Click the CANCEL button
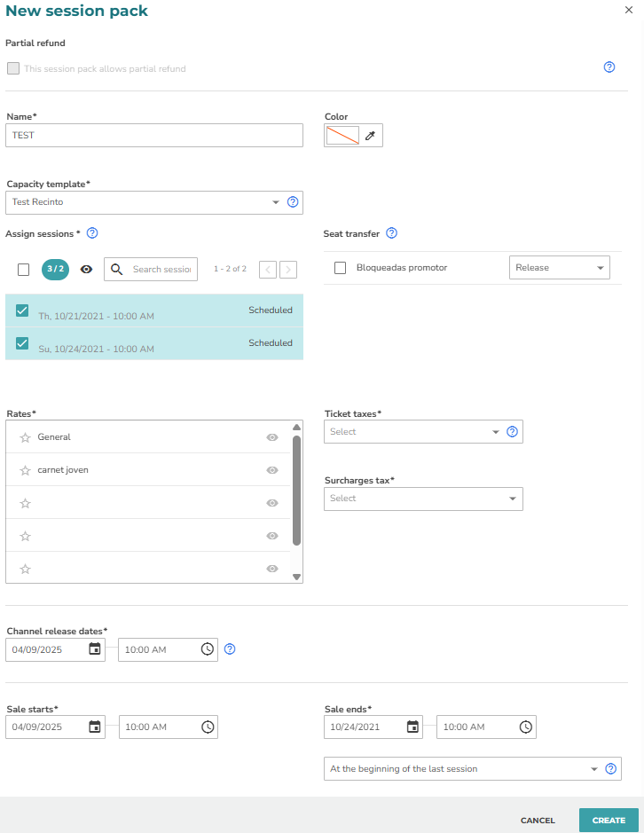 538,821
